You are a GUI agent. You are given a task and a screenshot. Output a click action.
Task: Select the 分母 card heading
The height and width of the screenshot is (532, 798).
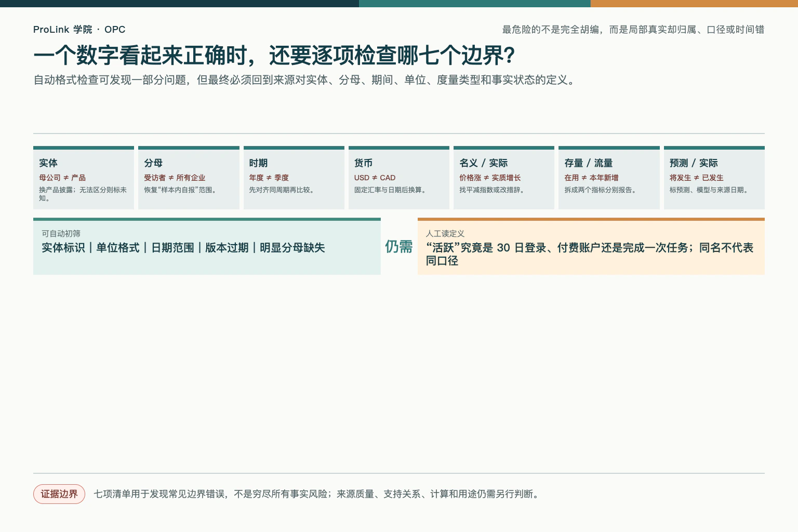click(x=153, y=163)
